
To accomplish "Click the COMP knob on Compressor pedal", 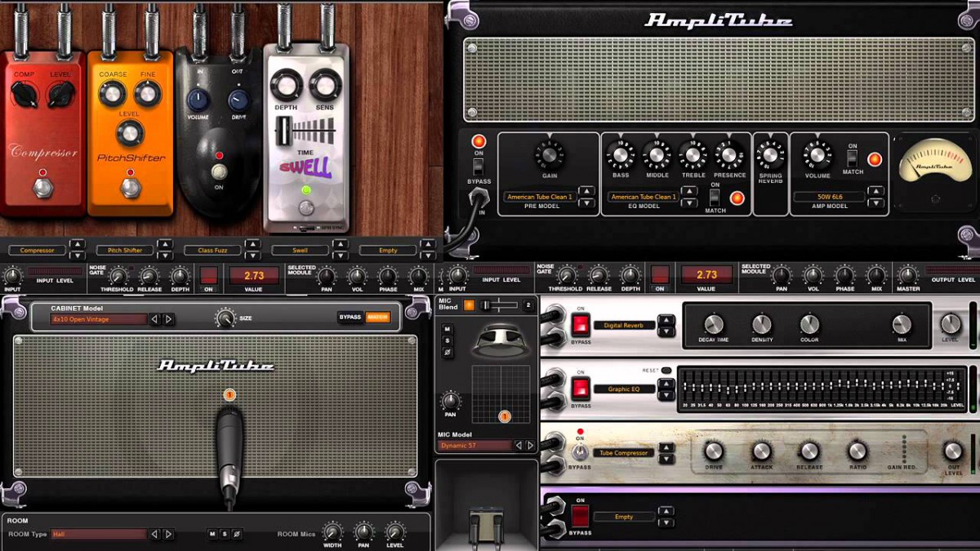I will point(25,96).
